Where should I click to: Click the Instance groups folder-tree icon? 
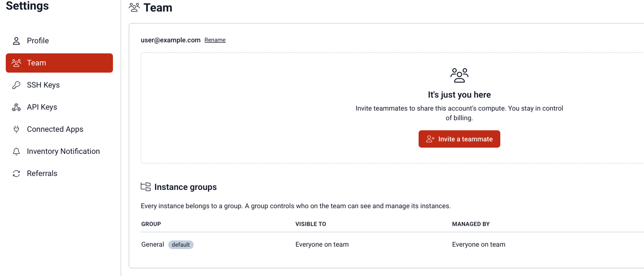(146, 187)
